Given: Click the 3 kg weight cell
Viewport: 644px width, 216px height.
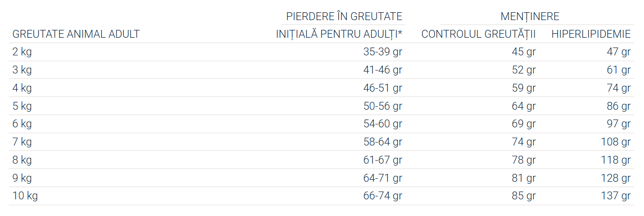Looking at the screenshot, I should (x=22, y=70).
